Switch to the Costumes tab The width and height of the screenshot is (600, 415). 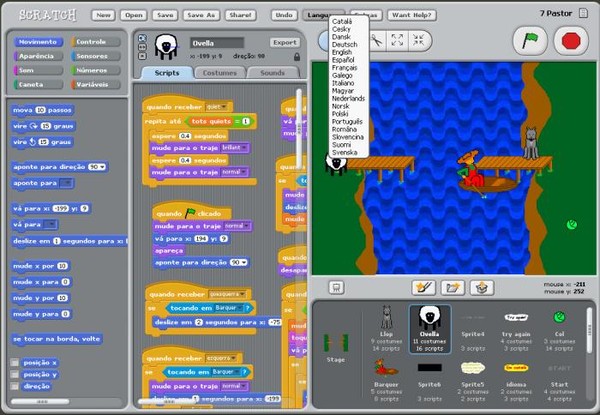tap(220, 73)
